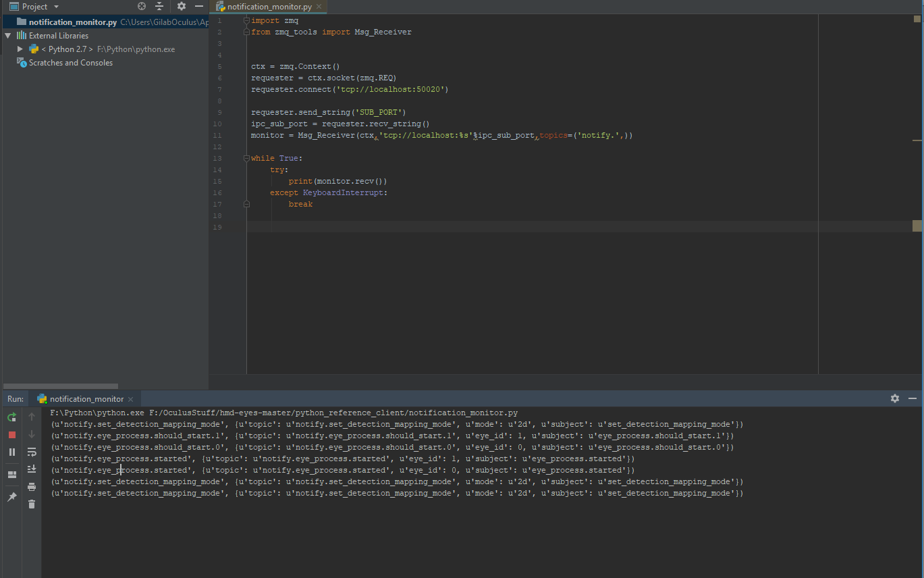Open Run panel settings gear
924x578 pixels.
point(895,398)
